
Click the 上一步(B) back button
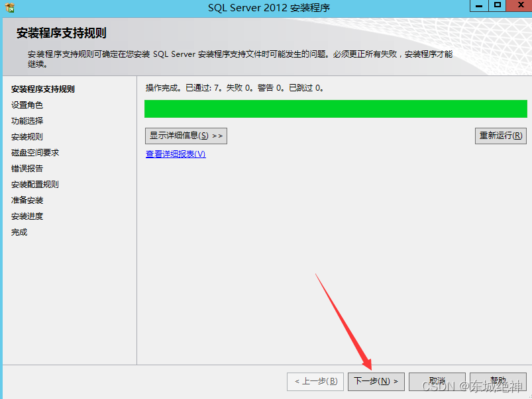[315, 381]
